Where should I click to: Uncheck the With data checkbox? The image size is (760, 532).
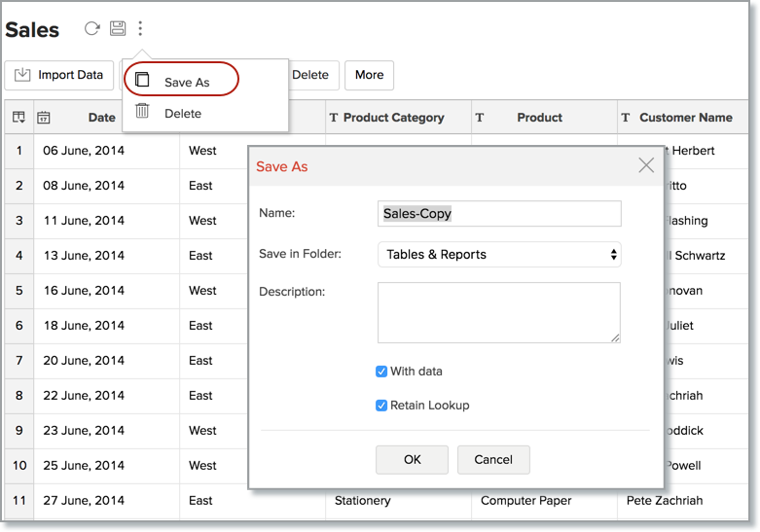pyautogui.click(x=381, y=372)
